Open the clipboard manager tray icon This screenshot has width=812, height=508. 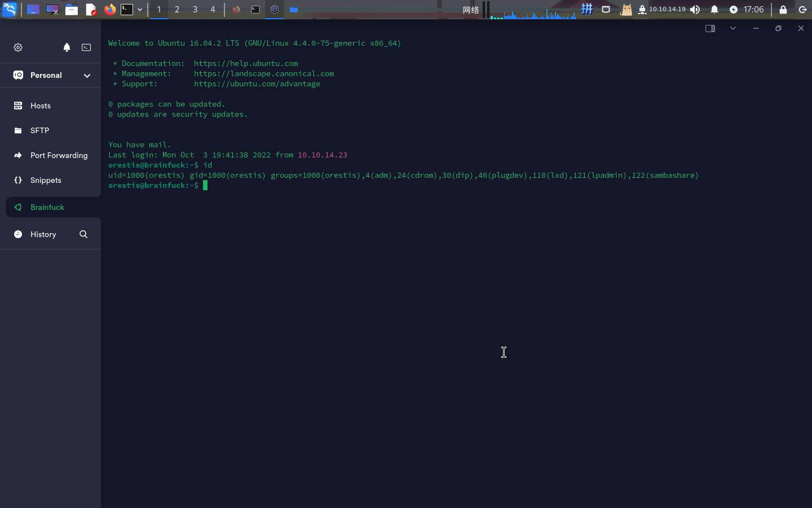coord(606,10)
